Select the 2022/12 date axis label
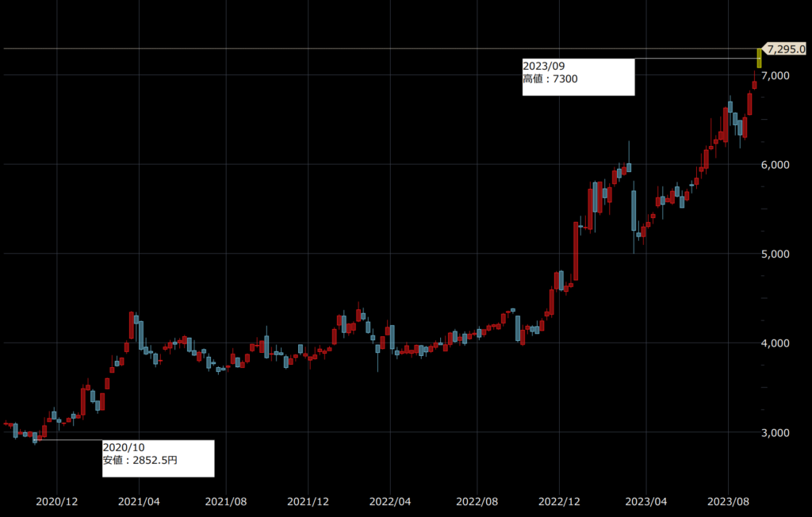The width and height of the screenshot is (812, 517). pyautogui.click(x=559, y=501)
